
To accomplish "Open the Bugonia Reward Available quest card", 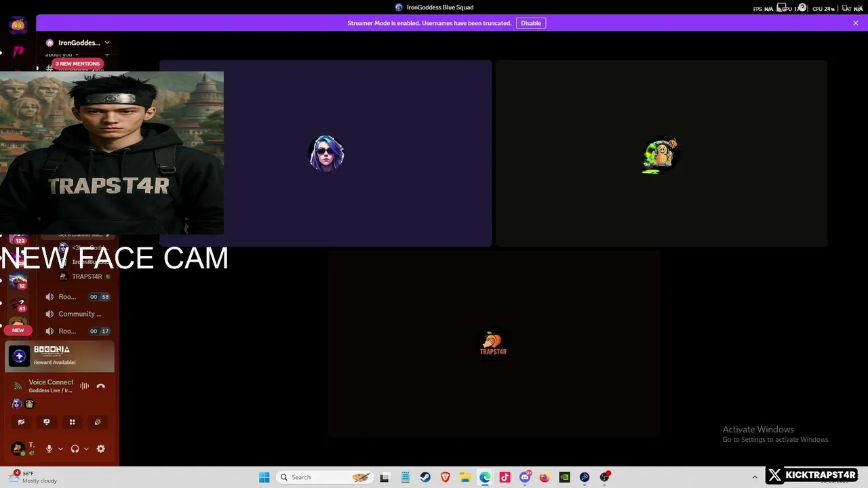I will coord(60,356).
